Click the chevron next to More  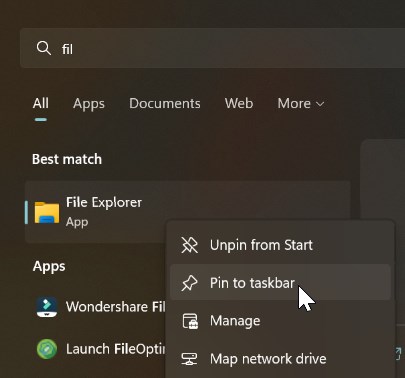point(320,104)
